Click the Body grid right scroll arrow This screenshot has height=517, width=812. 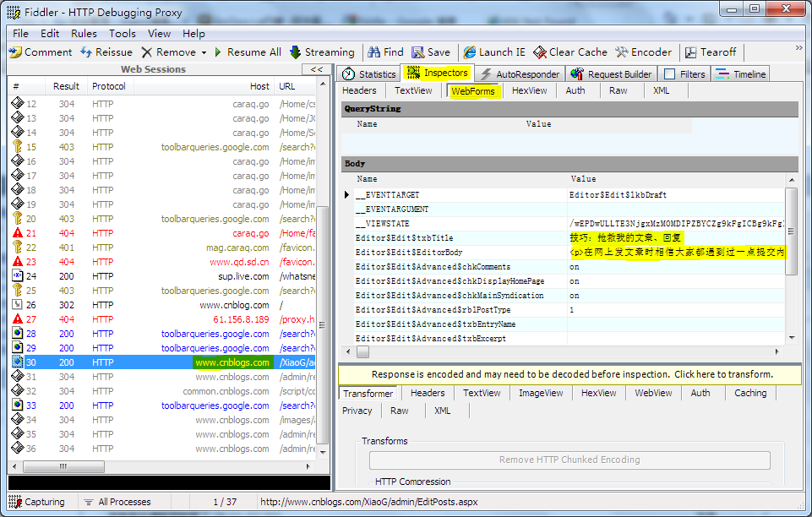(x=777, y=352)
